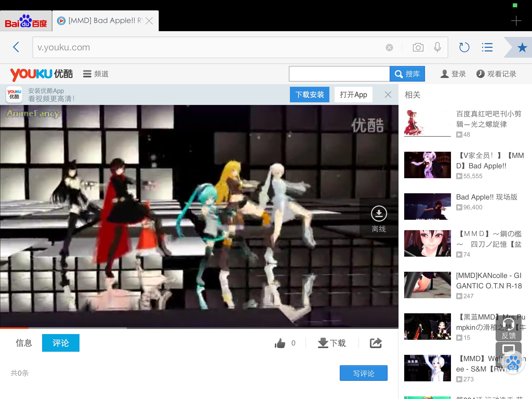Click the 反馈 feedback floating button

(508, 328)
